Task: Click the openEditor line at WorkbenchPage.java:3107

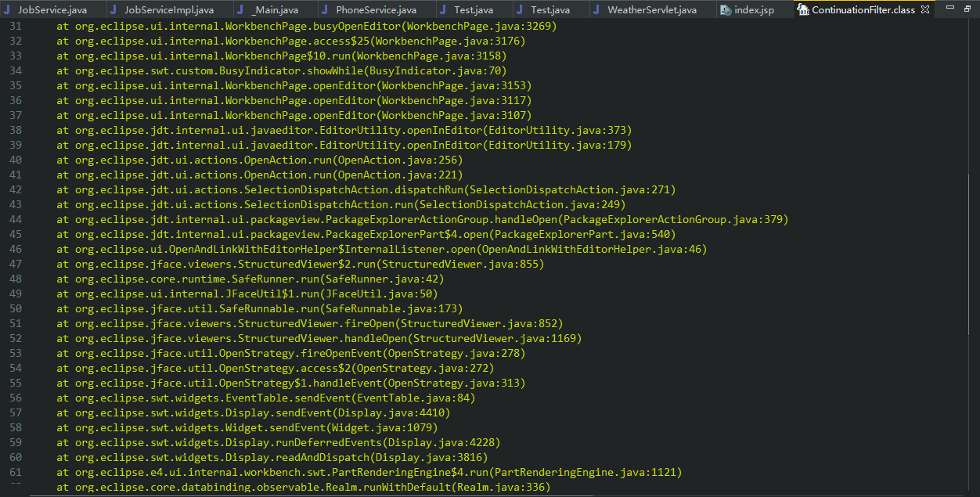Action: 294,115
